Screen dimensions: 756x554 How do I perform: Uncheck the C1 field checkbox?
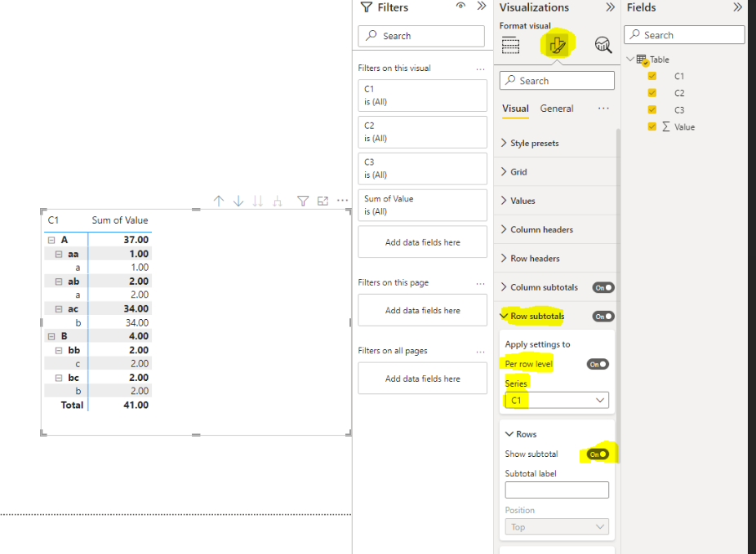click(x=651, y=76)
